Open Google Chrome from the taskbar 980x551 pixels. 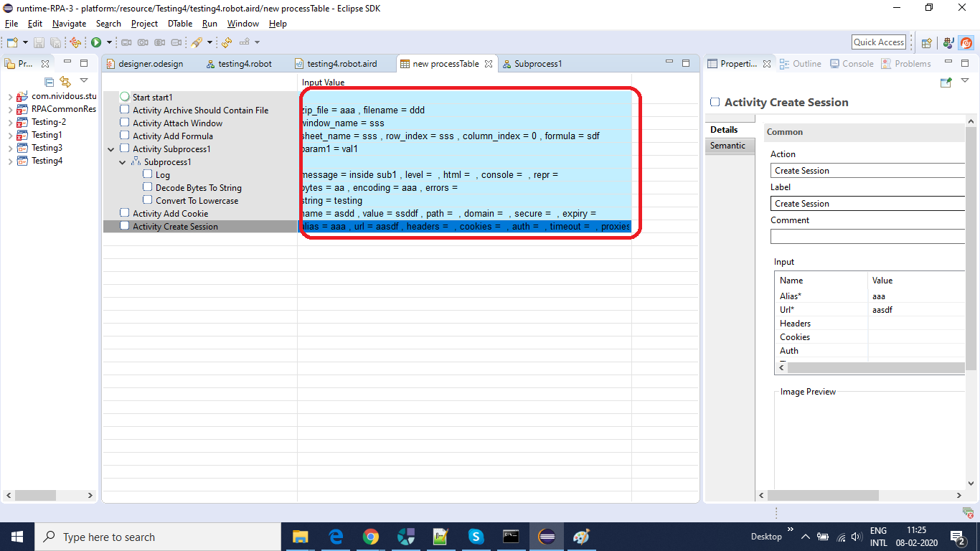[x=370, y=537]
